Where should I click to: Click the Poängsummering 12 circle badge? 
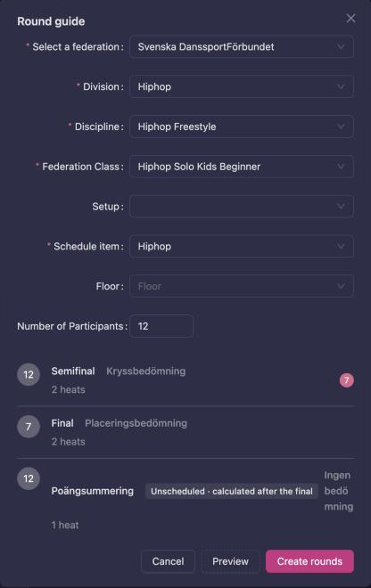(x=29, y=478)
